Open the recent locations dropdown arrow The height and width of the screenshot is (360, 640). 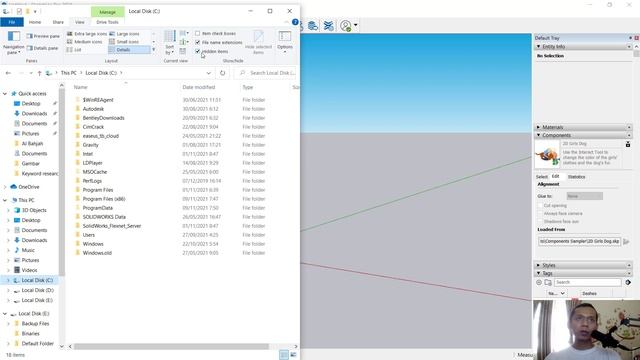coord(31,73)
